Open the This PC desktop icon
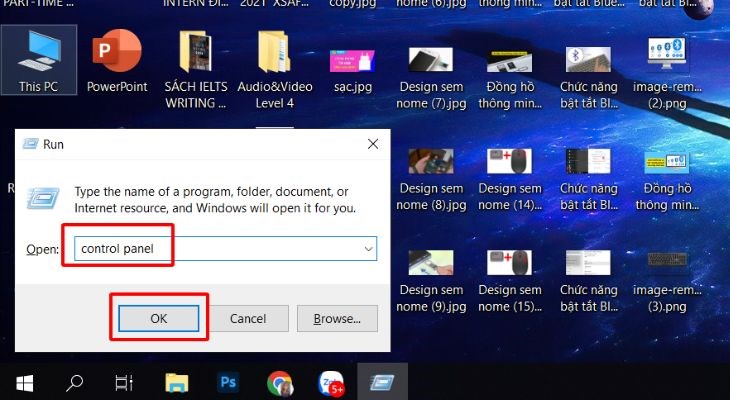Viewport: 730px width, 400px height. [39, 60]
